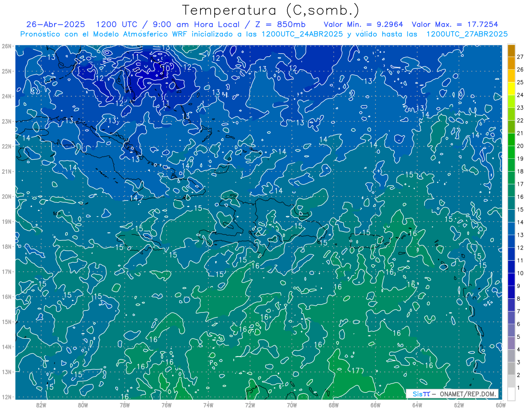Click the title "Temperatura (C,somb.)"
The width and height of the screenshot is (532, 411).
[270, 10]
